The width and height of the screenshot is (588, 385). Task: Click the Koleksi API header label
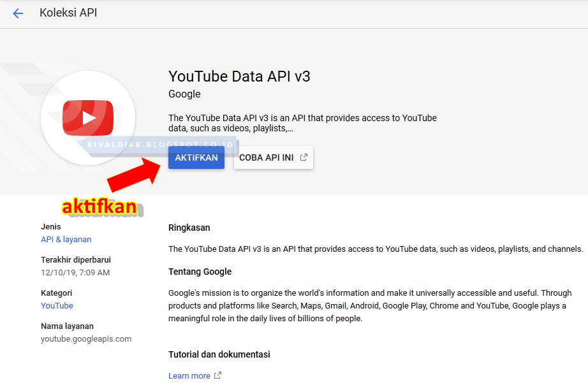[68, 12]
